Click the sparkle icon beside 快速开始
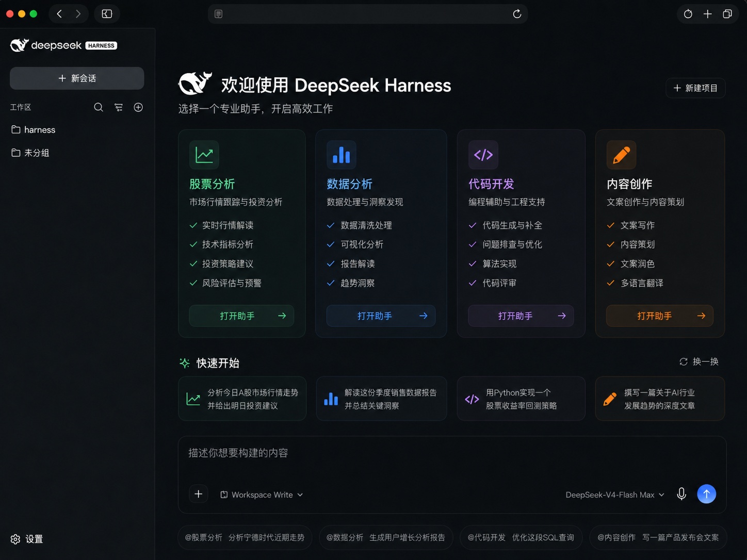 tap(185, 363)
